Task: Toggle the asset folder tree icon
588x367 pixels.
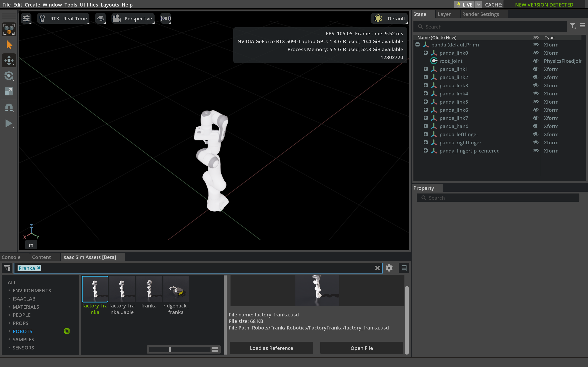Action: click(x=7, y=268)
